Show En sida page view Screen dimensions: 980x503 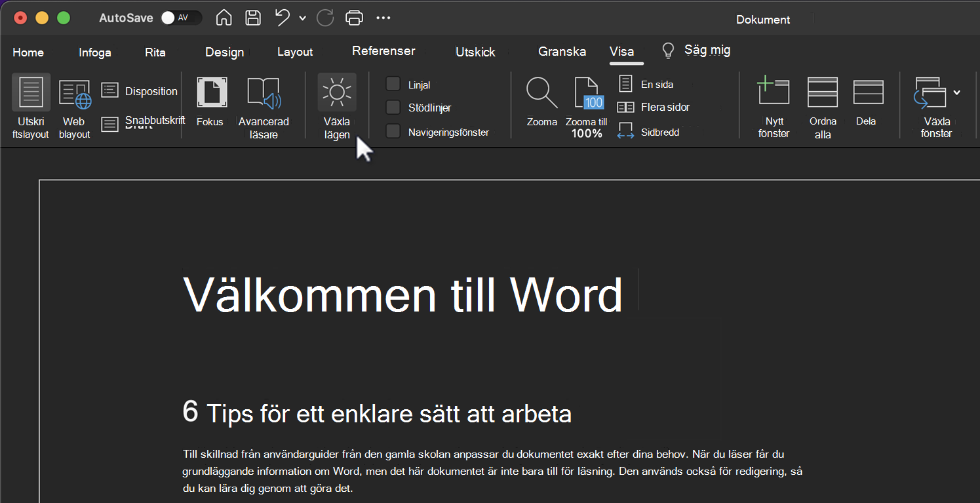point(646,84)
